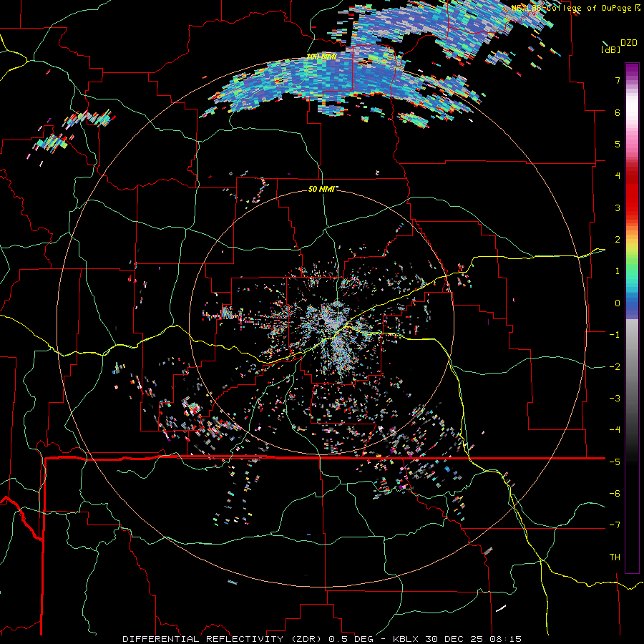Screen dimensions: 644x644
Task: Click the 3 value on color scale
Action: 618,208
